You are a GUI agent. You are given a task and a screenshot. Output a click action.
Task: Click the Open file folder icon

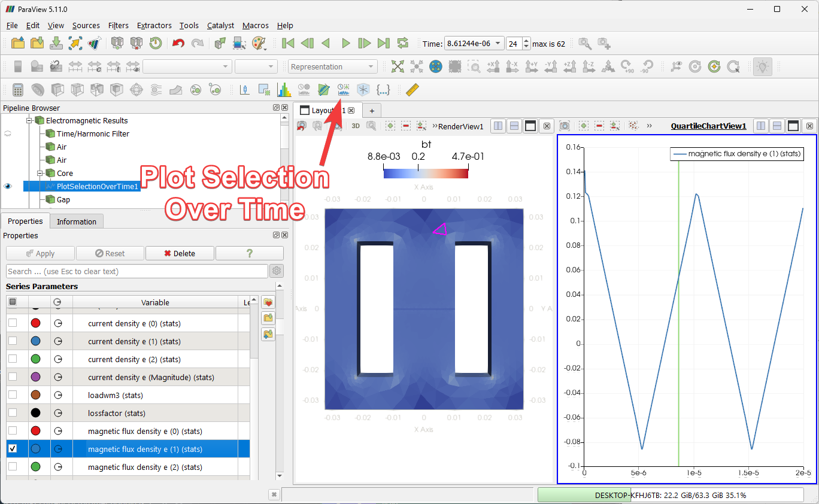pos(18,43)
